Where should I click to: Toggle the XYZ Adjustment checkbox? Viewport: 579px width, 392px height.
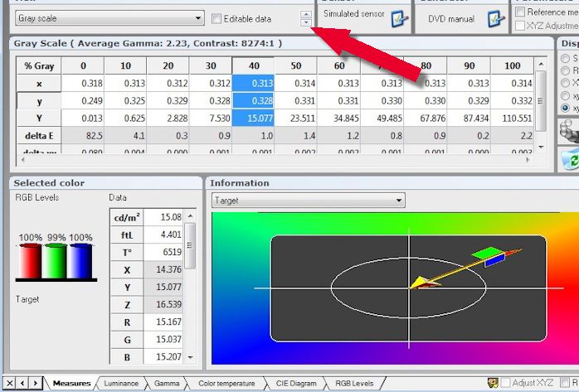tap(520, 26)
